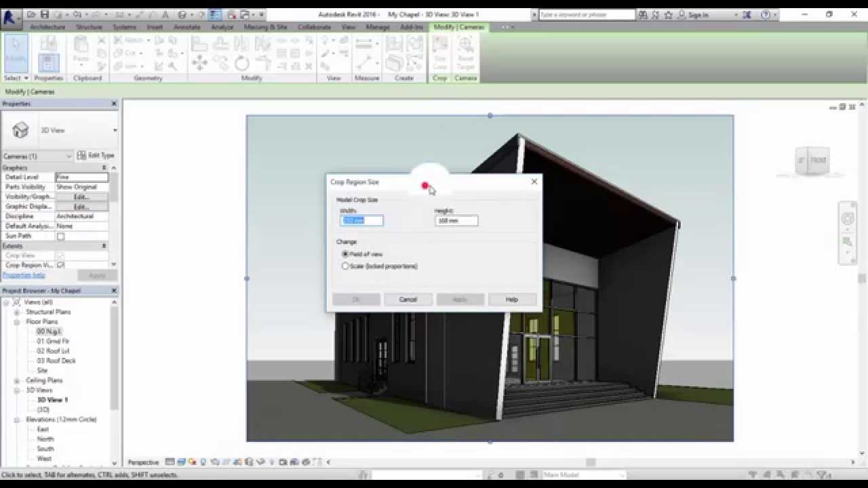Collapse the 3D Views tree node
Viewport: 868px width, 488px height.
[x=16, y=390]
